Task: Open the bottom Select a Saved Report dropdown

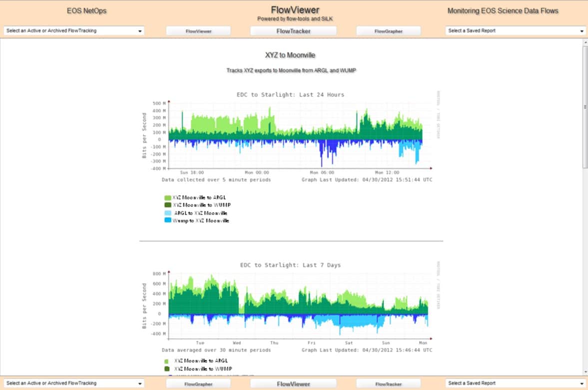Action: pyautogui.click(x=516, y=383)
